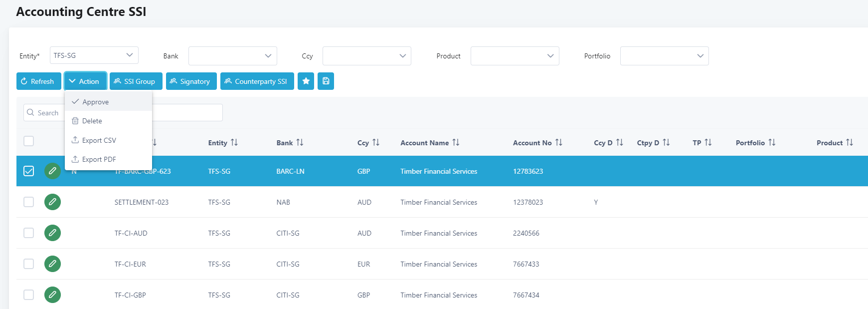868x309 pixels.
Task: Click the save disk icon button
Action: [x=326, y=81]
